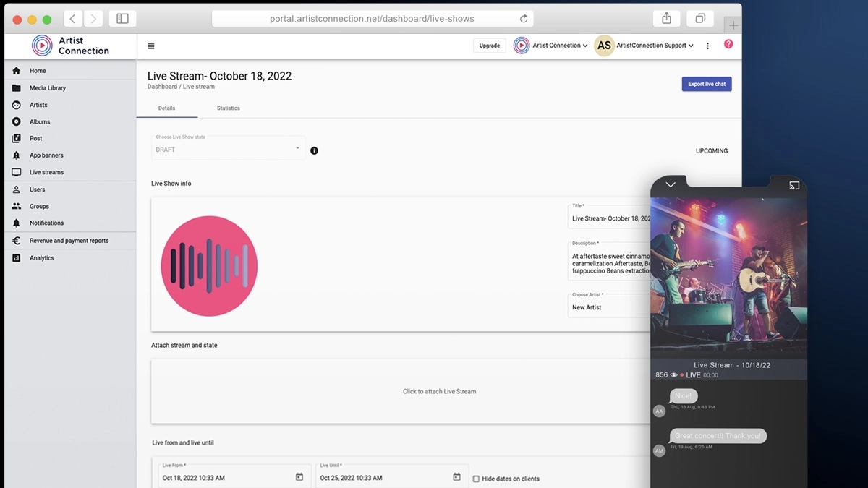The height and width of the screenshot is (488, 868).
Task: Open the Live Until calendar picker icon
Action: pyautogui.click(x=456, y=477)
